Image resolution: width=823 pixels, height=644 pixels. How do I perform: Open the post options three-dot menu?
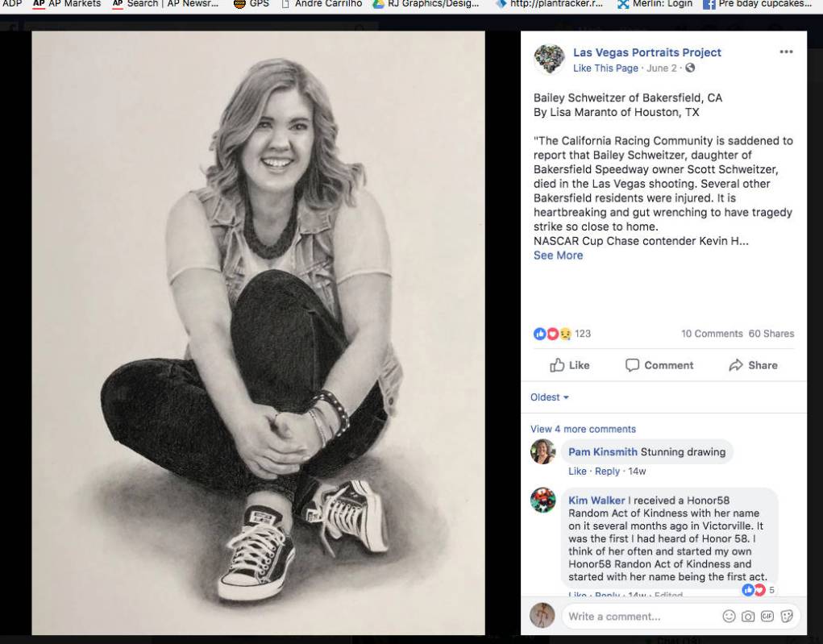tap(786, 52)
